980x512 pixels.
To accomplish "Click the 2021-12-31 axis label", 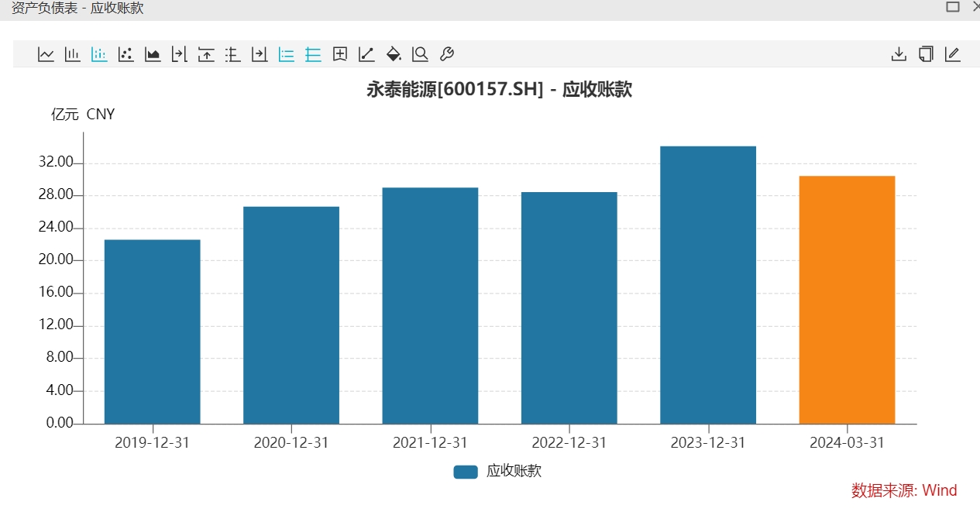I will coord(430,443).
